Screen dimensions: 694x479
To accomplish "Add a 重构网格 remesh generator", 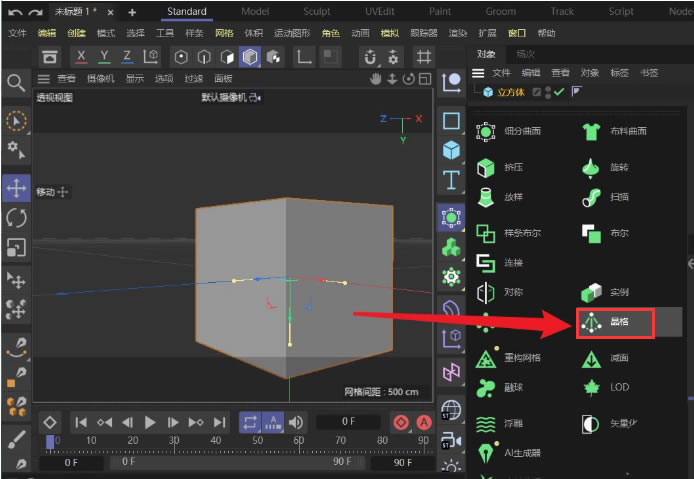I will click(509, 358).
